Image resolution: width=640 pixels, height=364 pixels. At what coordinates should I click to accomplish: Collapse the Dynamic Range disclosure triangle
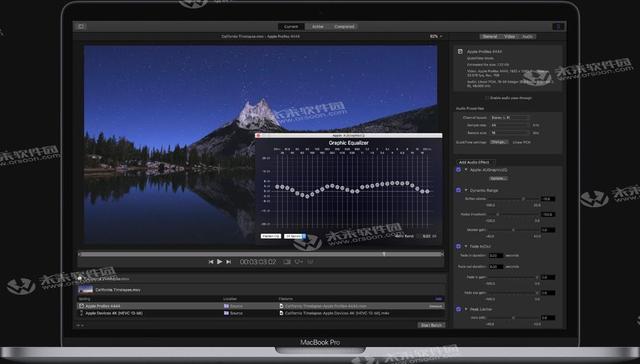(x=466, y=190)
